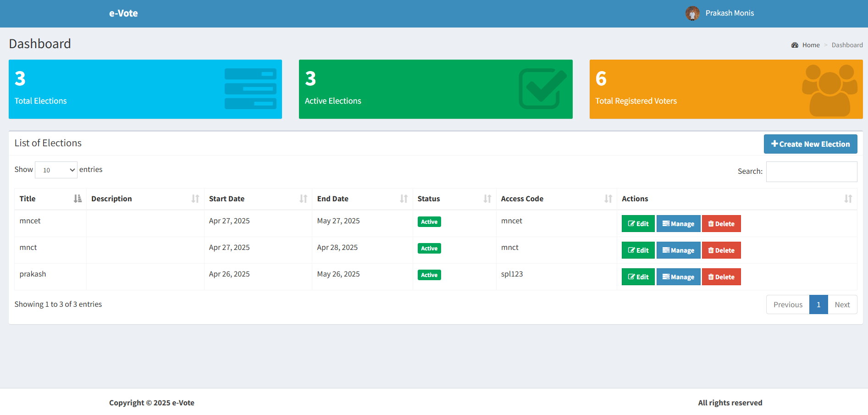
Task: Focus the election Search field
Action: tap(811, 172)
